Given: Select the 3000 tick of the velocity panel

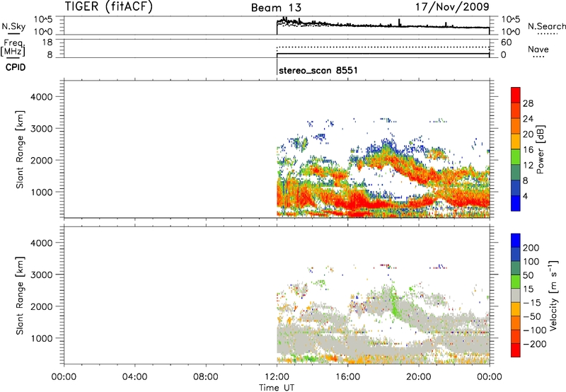Looking at the screenshot, I should [42, 275].
